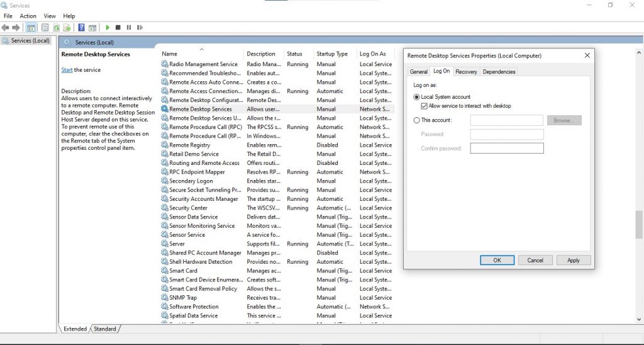Click the This account name field
Viewport: 644px width, 345px height.
506,120
